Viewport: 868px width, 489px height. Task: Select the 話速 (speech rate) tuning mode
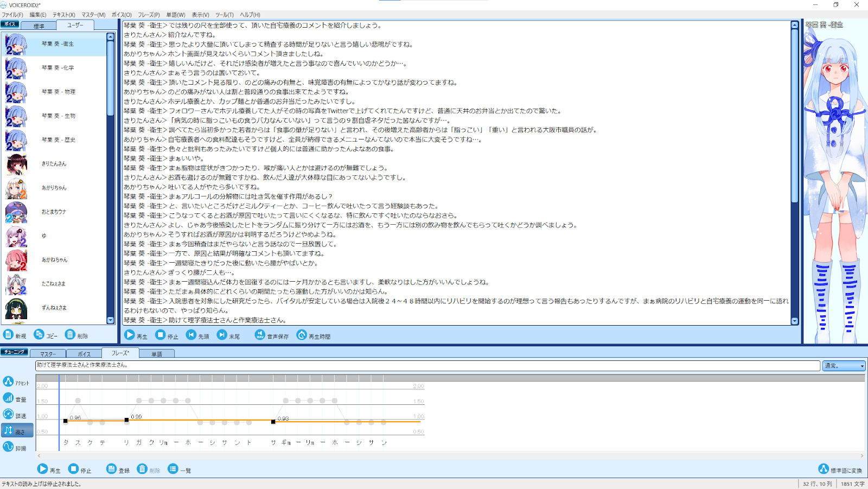click(16, 415)
